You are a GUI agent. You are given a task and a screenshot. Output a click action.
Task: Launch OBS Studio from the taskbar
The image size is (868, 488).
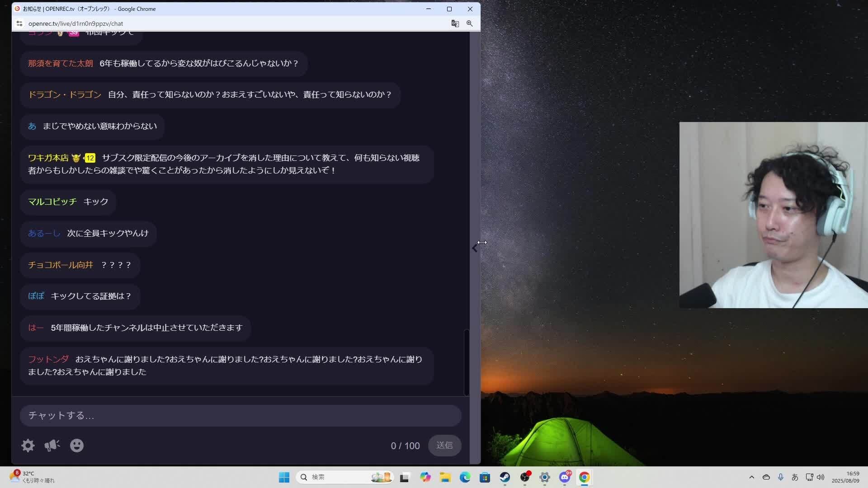(x=525, y=478)
